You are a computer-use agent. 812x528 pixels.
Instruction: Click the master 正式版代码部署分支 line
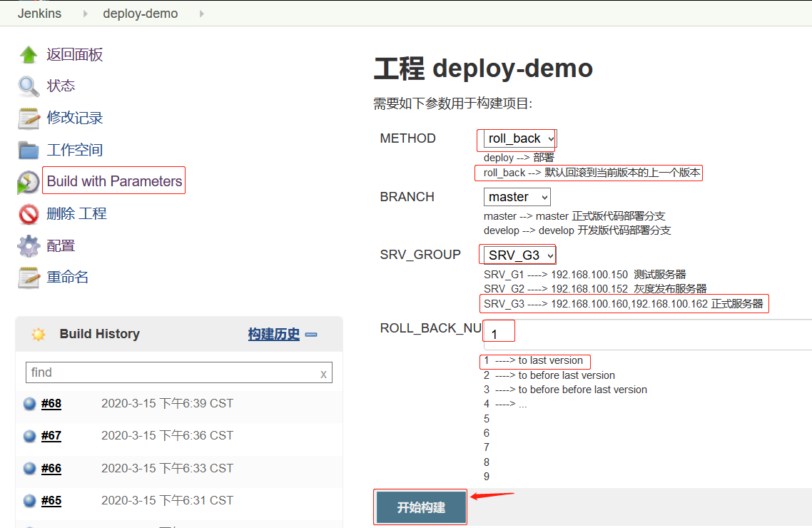click(x=574, y=216)
